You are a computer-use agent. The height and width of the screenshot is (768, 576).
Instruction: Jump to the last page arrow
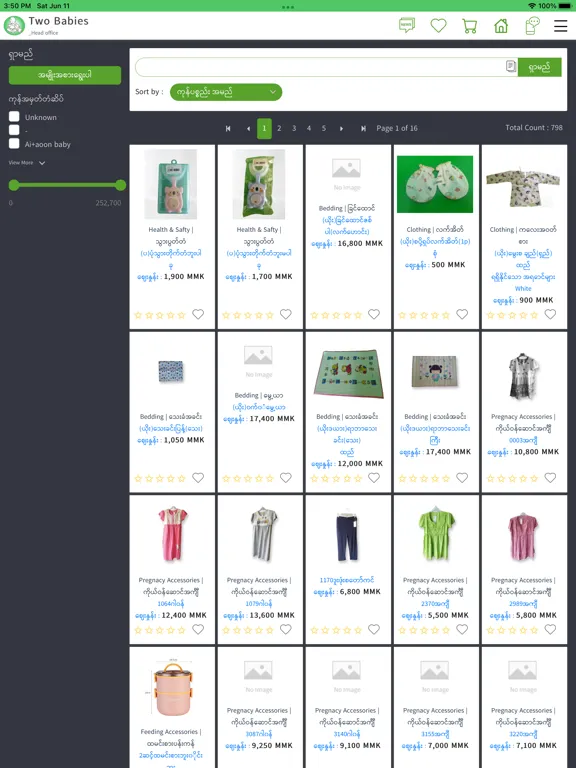click(x=363, y=128)
